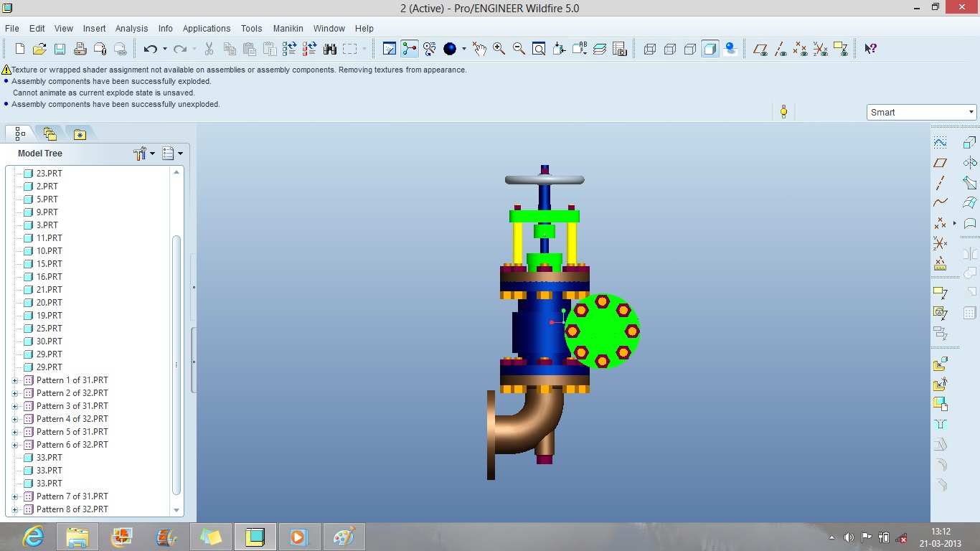
Task: Expand Pattern 1 of 31.PRT
Action: pyautogui.click(x=15, y=380)
